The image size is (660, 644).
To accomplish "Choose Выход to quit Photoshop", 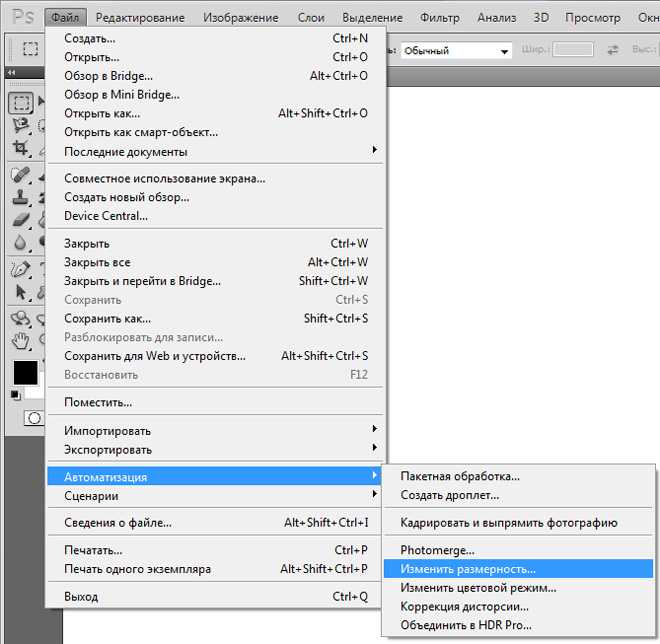I will [x=215, y=596].
